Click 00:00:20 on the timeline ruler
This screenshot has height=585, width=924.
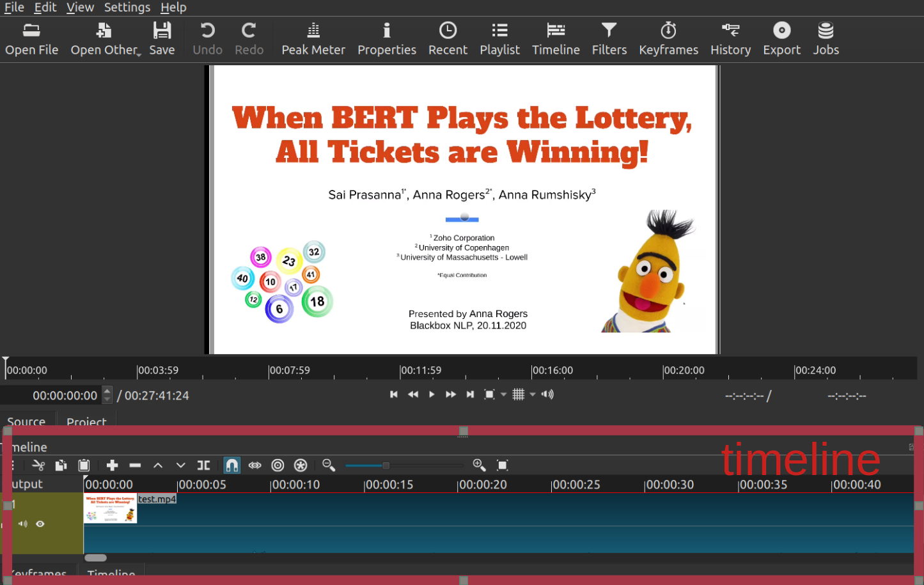483,485
